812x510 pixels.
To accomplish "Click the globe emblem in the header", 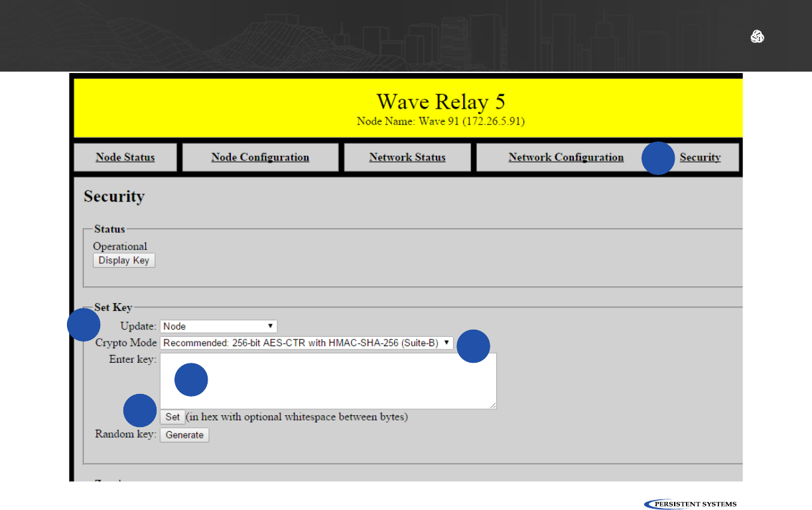I will [757, 37].
